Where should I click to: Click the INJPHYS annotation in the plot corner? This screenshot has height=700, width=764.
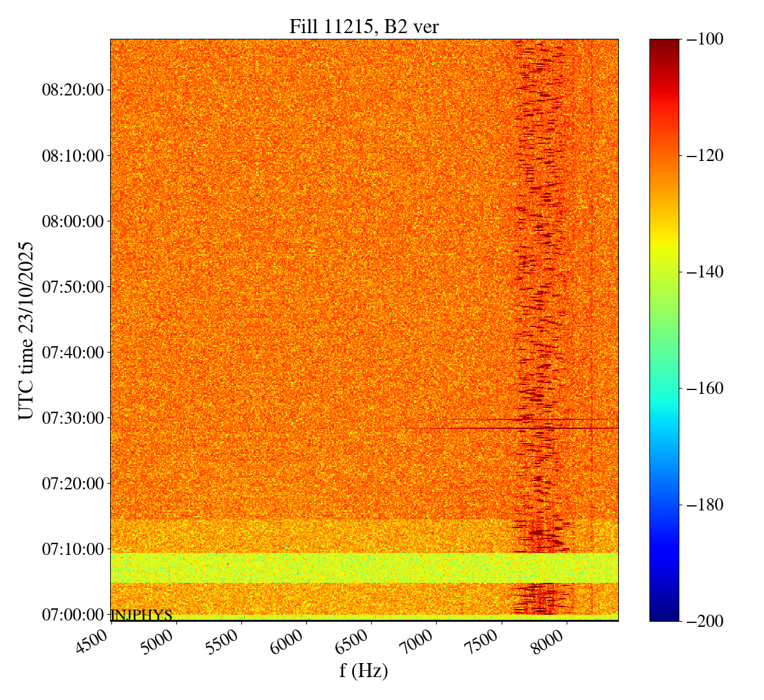(141, 615)
